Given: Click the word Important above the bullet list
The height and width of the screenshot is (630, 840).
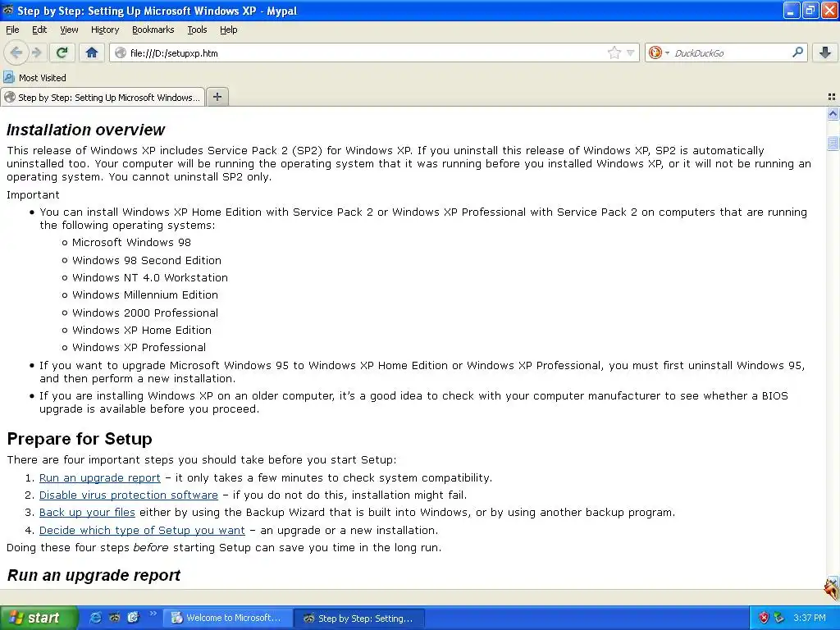Looking at the screenshot, I should pyautogui.click(x=33, y=195).
